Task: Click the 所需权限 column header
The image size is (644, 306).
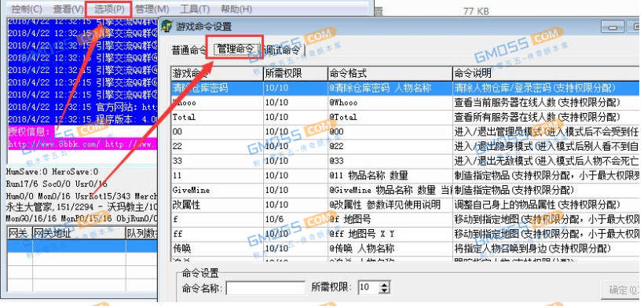Action: (295, 74)
